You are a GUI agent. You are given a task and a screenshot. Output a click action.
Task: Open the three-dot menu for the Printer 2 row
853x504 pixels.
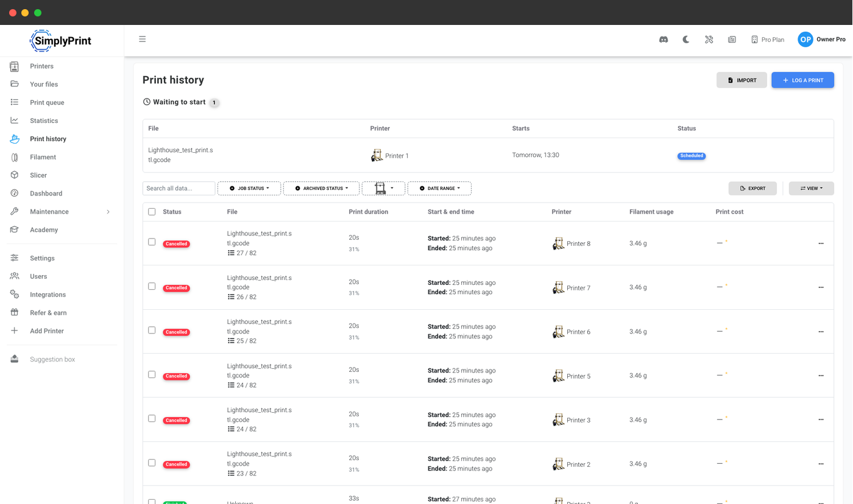pos(821,464)
